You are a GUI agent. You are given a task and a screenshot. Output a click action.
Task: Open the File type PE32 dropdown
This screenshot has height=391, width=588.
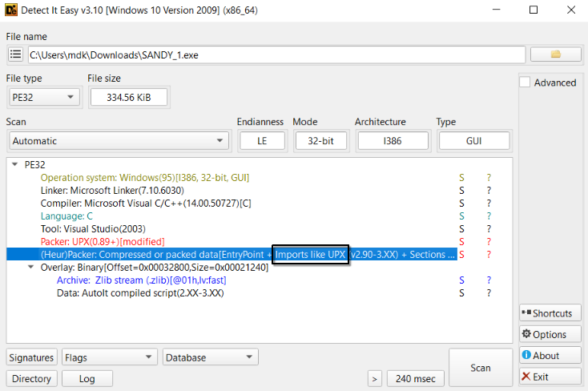tap(44, 97)
